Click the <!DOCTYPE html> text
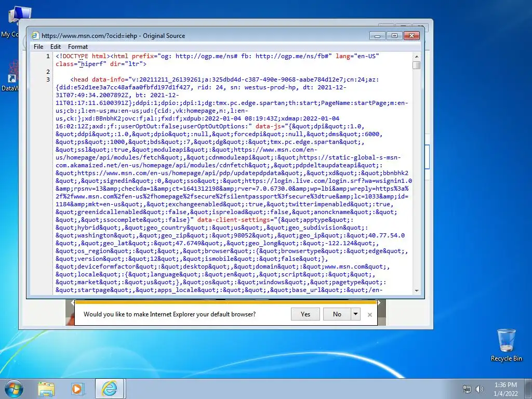This screenshot has width=532, height=399. click(83, 56)
